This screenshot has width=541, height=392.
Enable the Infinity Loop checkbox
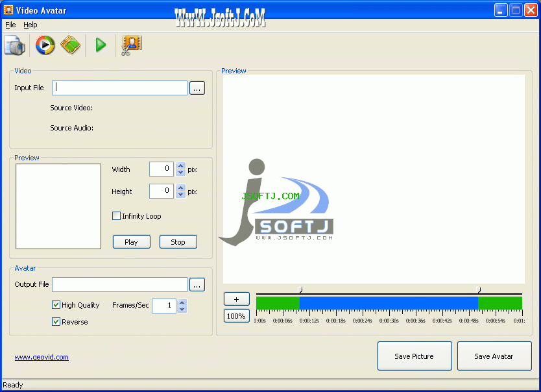point(116,216)
